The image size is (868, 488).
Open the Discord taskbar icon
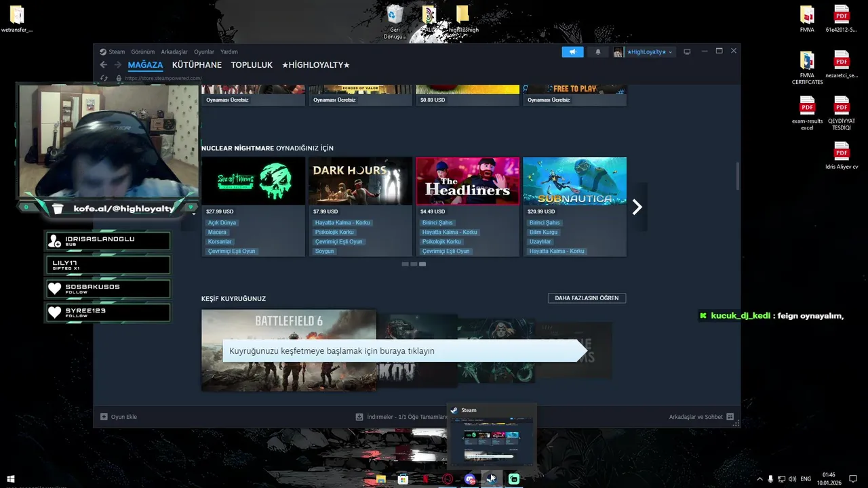(470, 479)
